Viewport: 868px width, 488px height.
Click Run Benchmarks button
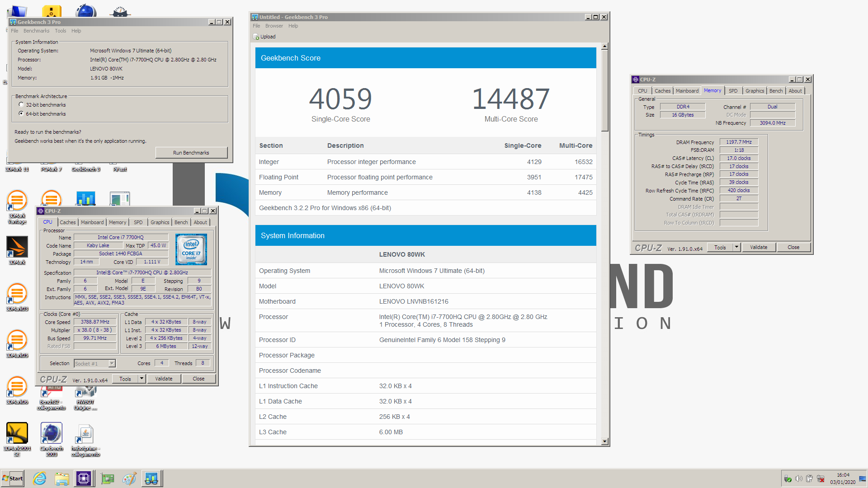pos(191,153)
